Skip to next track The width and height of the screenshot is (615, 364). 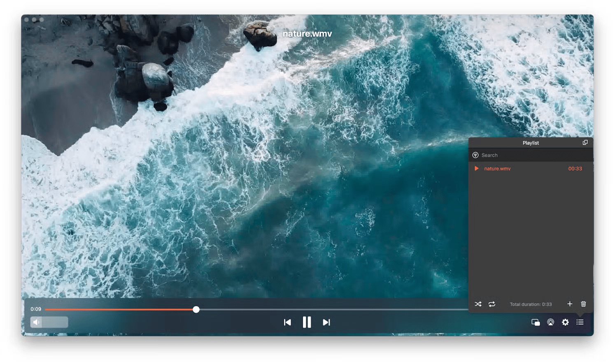(326, 322)
